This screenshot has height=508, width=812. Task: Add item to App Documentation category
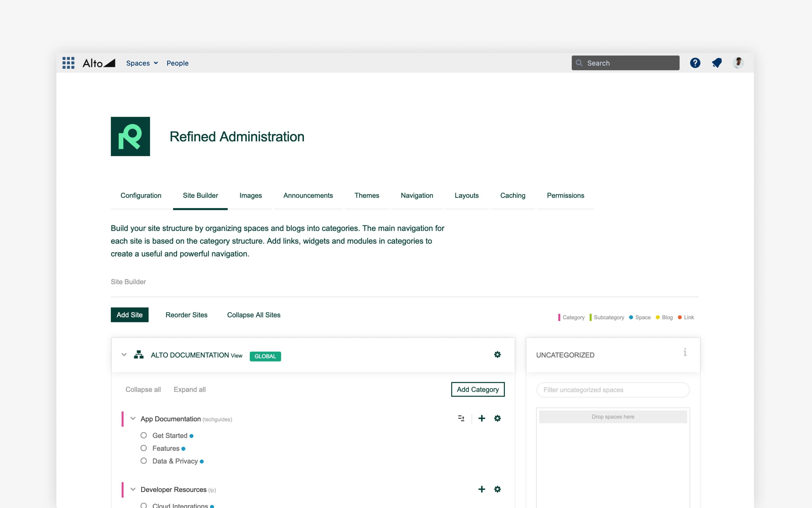pyautogui.click(x=482, y=418)
